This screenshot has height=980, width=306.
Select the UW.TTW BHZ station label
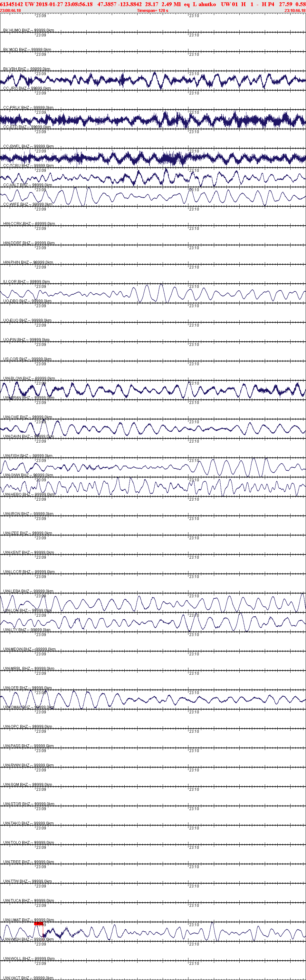[28, 881]
